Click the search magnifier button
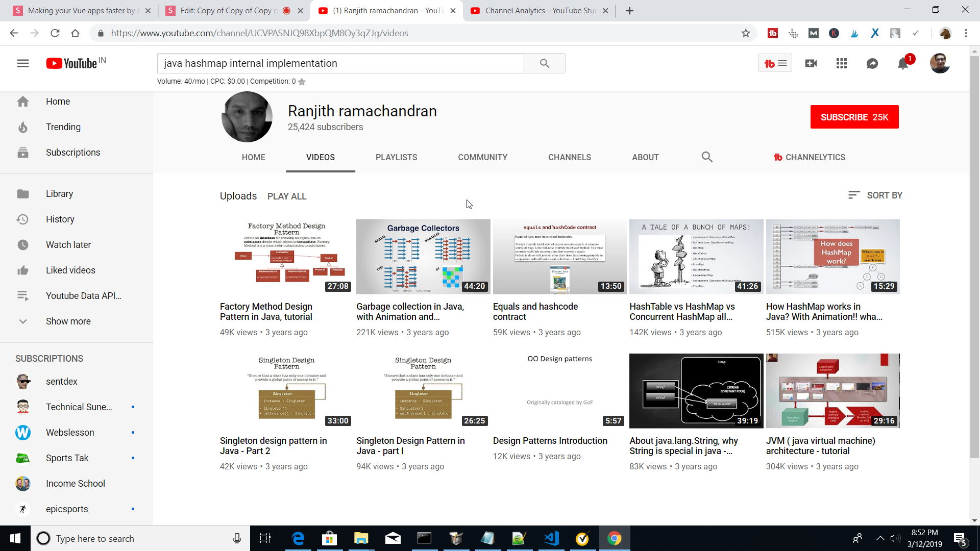This screenshot has height=551, width=980. (x=544, y=63)
